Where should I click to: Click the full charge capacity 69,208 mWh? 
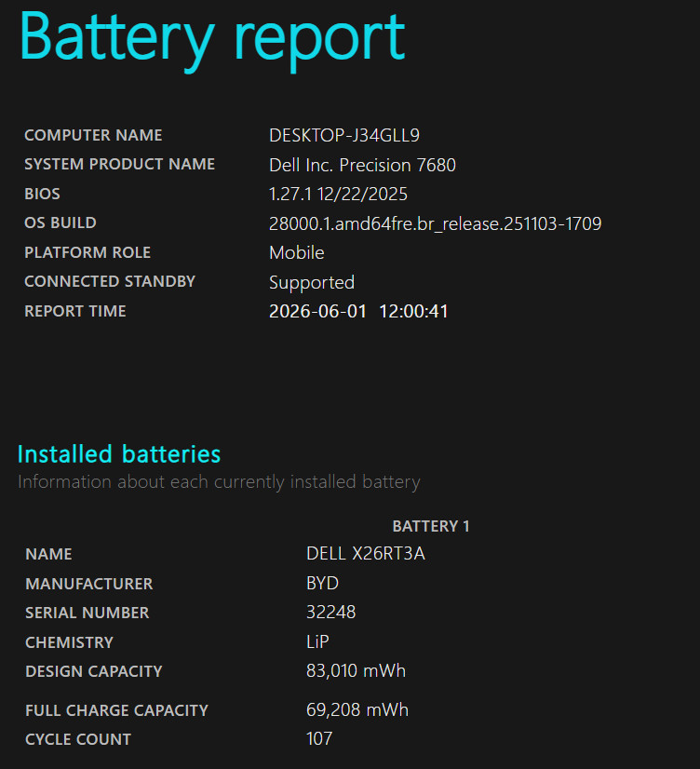point(357,709)
